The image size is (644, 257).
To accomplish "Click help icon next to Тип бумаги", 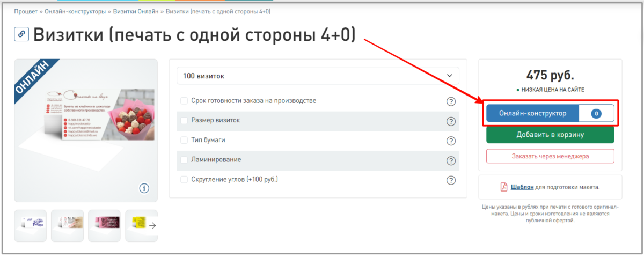I will pyautogui.click(x=451, y=141).
